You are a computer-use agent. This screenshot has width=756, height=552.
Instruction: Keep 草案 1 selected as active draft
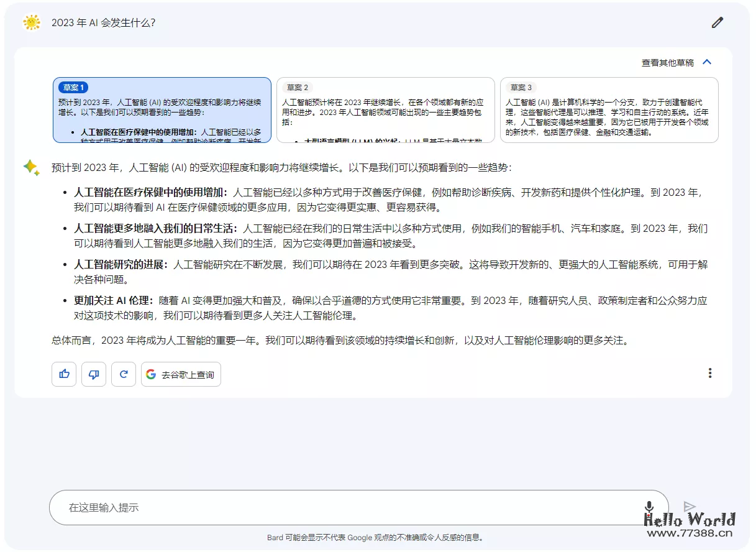(x=162, y=112)
